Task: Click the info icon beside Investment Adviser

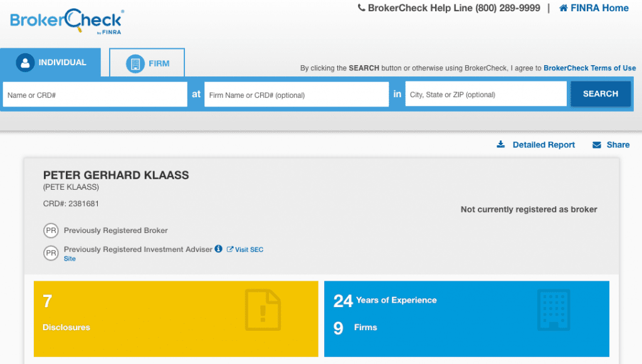Action: [x=218, y=249]
